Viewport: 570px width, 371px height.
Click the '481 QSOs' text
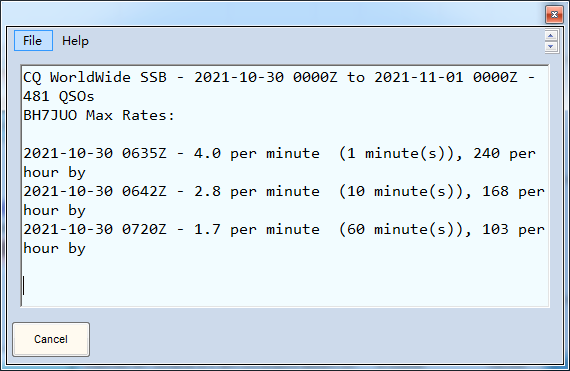tap(59, 96)
